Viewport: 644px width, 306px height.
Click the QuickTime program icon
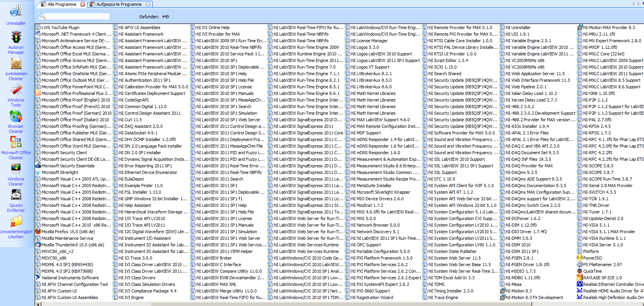[580, 271]
